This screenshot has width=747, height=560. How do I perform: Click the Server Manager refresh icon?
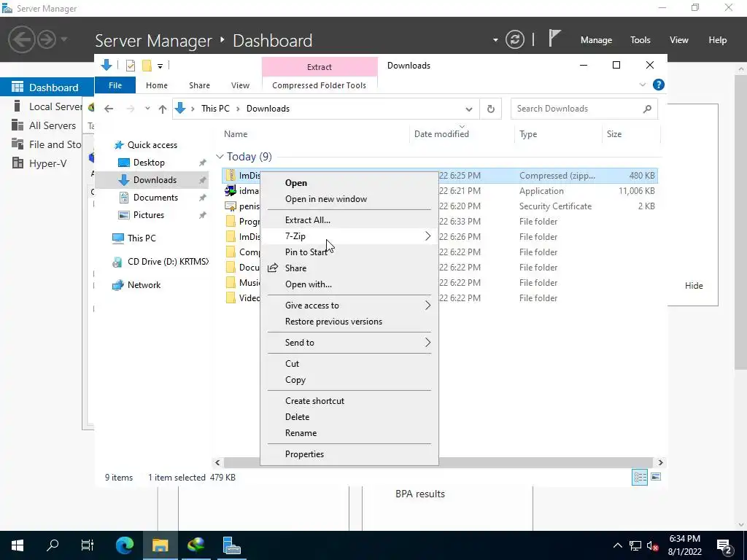tap(515, 39)
